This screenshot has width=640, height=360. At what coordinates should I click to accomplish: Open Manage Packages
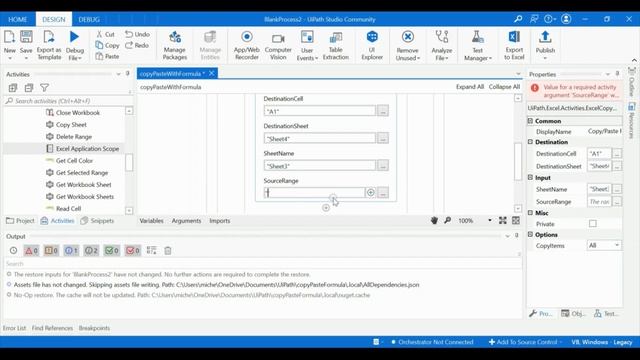click(x=175, y=44)
